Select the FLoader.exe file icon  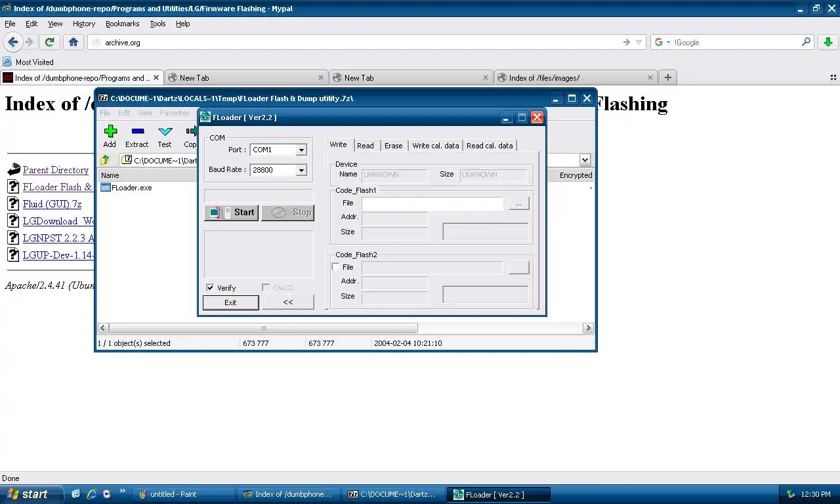coord(106,187)
